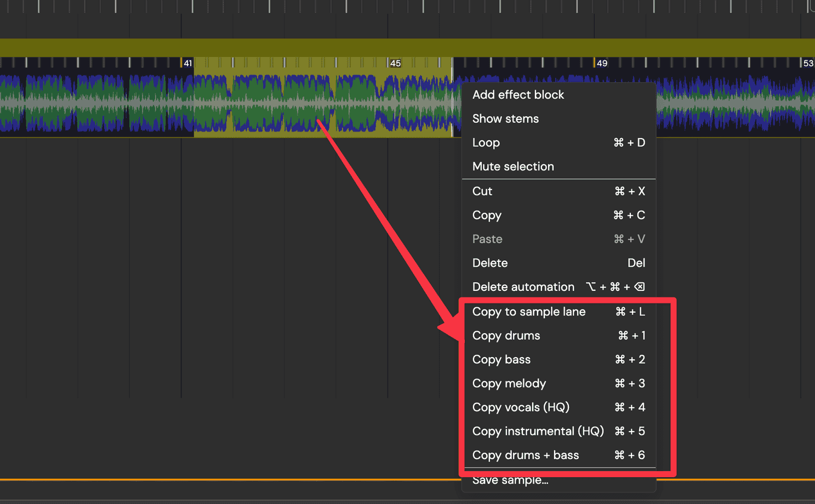Click Loop in the context menu

point(486,143)
